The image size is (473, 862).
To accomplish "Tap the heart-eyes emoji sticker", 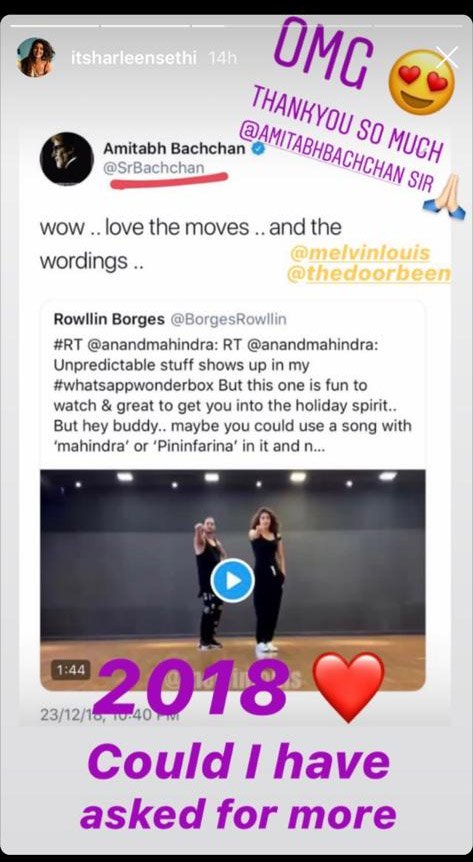I will point(422,82).
